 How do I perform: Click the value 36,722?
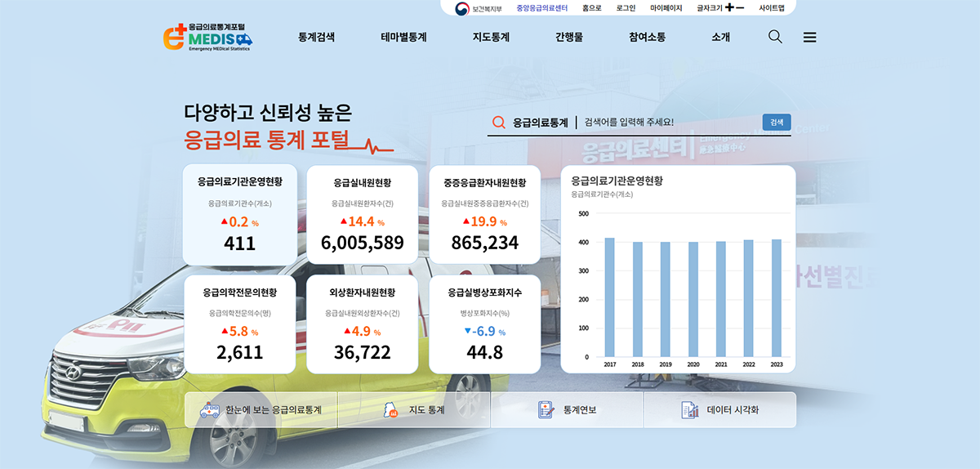362,352
